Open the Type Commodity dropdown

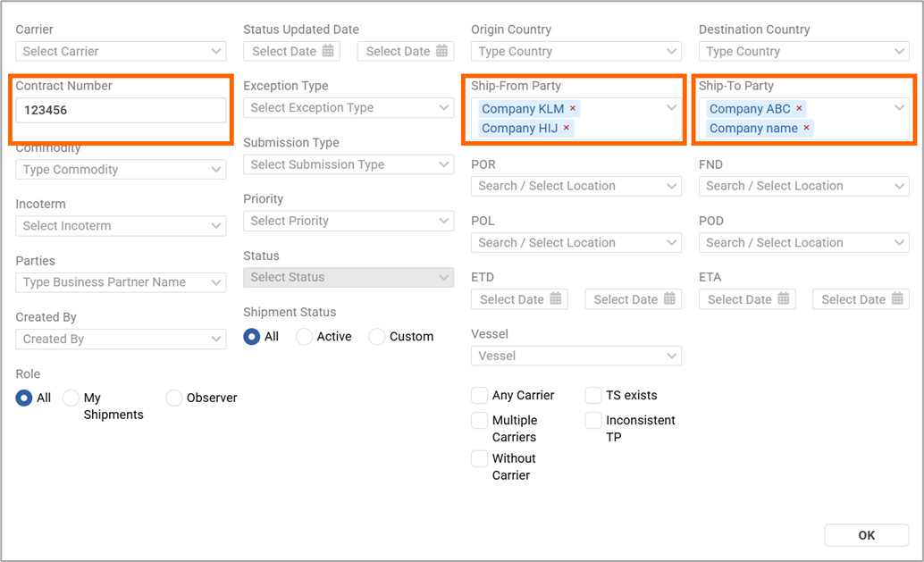pos(121,170)
